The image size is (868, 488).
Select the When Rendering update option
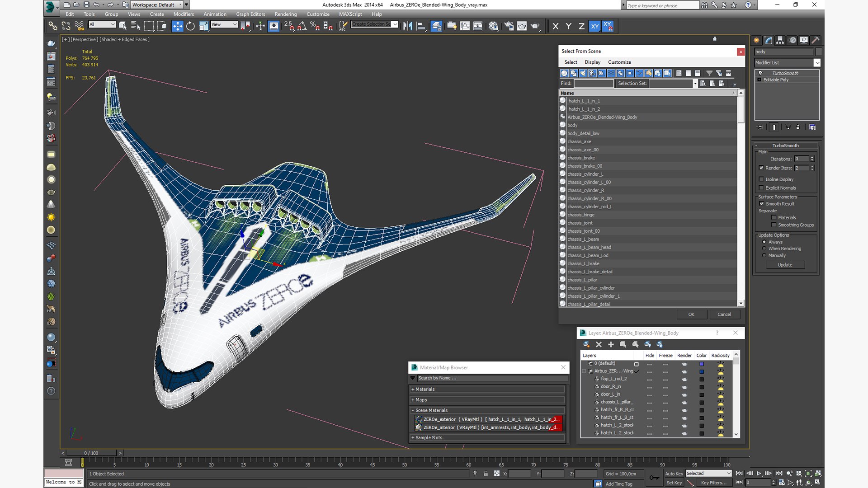pyautogui.click(x=764, y=249)
